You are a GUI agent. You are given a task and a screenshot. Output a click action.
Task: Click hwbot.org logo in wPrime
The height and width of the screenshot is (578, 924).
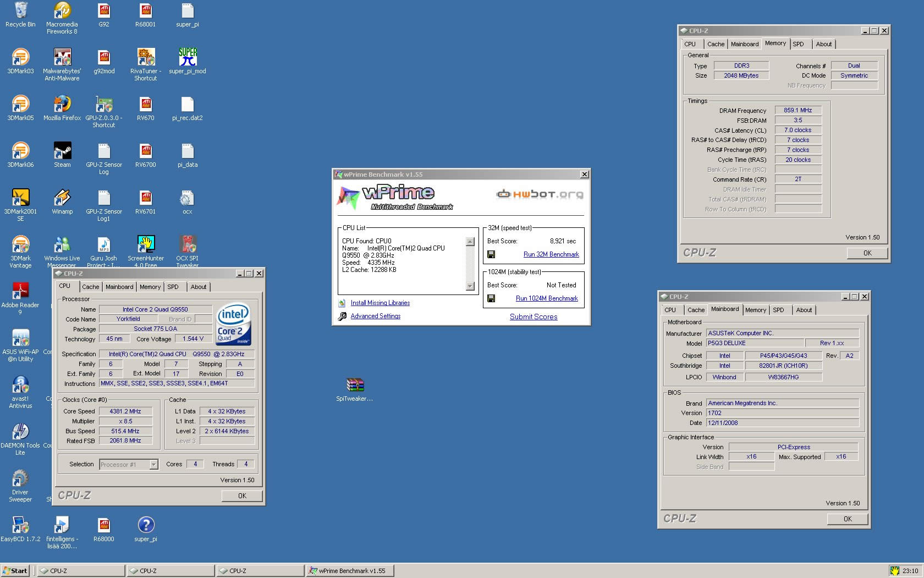point(540,194)
